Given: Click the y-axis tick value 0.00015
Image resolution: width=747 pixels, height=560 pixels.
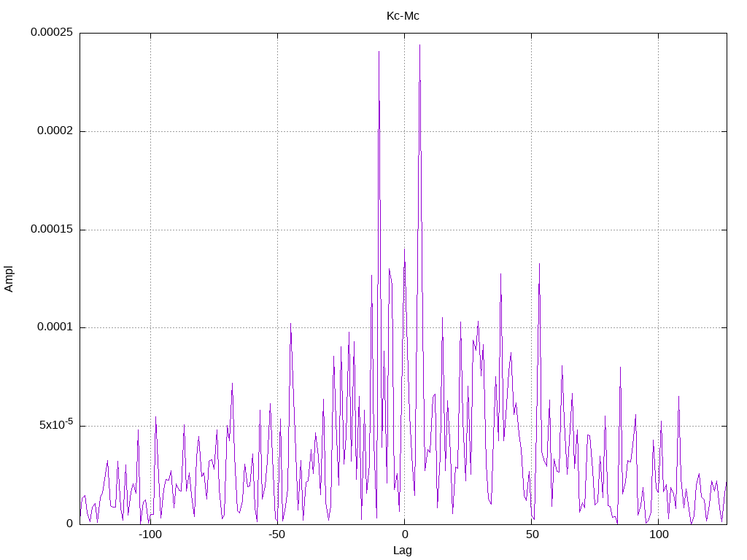Looking at the screenshot, I should coord(52,230).
